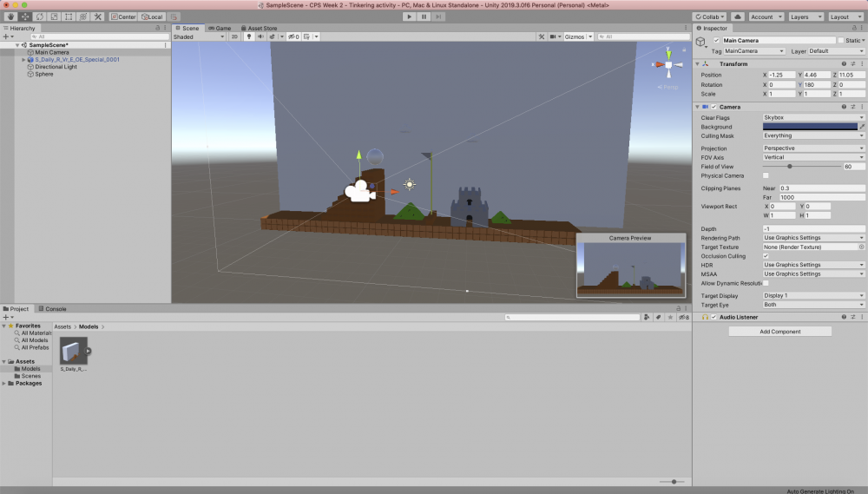The image size is (868, 494).
Task: Click the Add Component button
Action: click(780, 331)
